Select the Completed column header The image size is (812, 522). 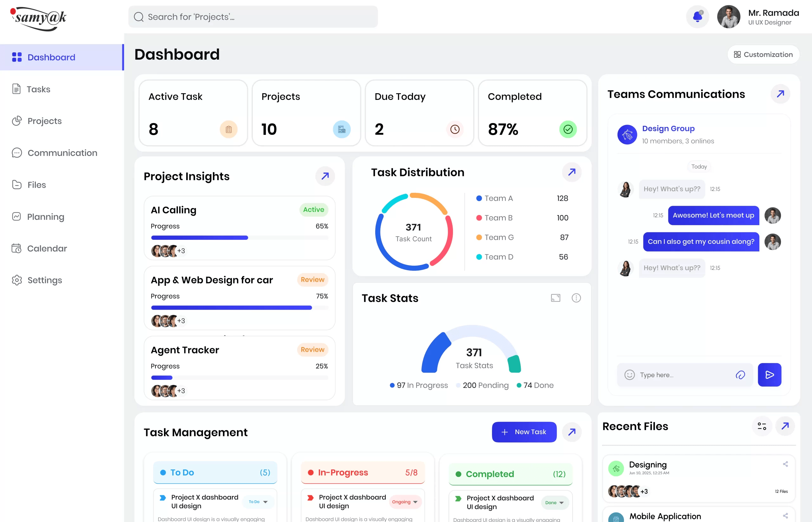511,474
